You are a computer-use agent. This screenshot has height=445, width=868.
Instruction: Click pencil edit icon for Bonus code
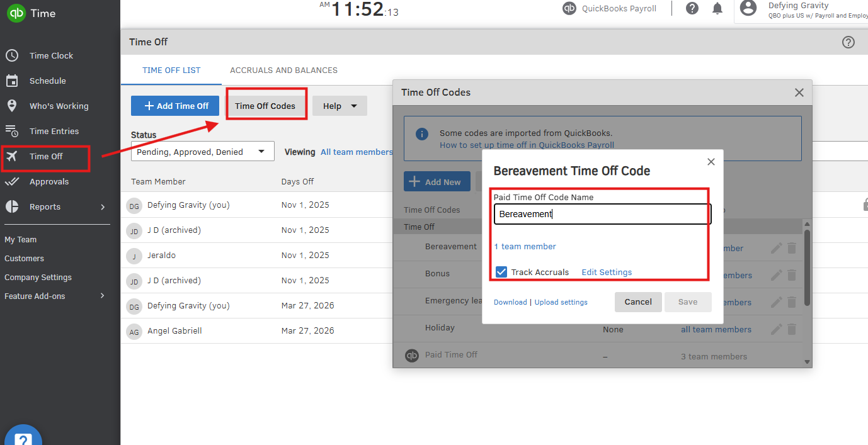coord(777,275)
